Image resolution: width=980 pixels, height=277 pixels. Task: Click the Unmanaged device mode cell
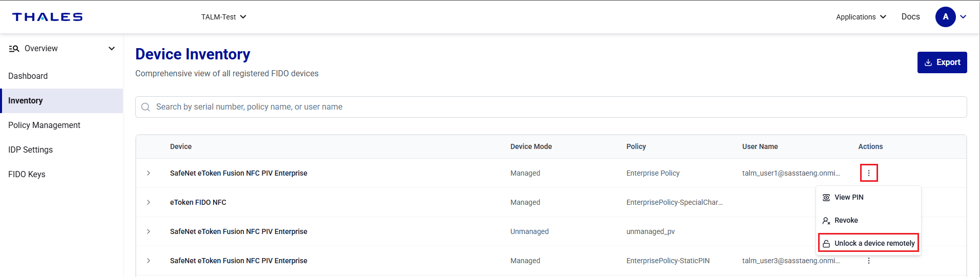point(529,231)
